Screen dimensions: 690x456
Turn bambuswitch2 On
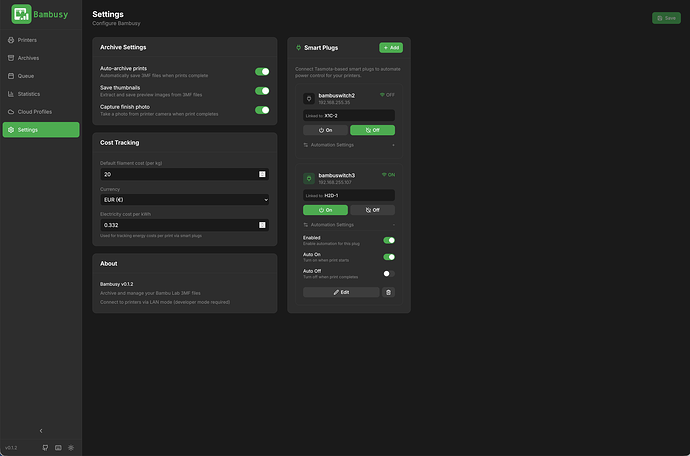(325, 130)
